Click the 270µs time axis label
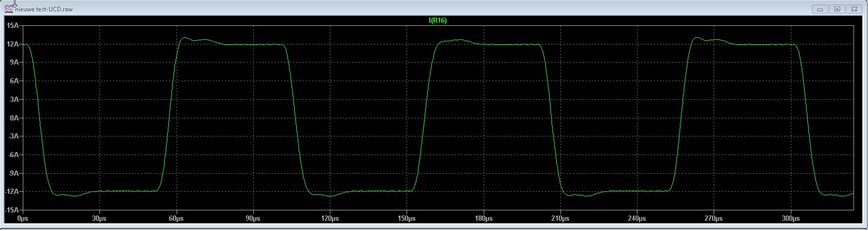The height and width of the screenshot is (230, 868). tap(714, 219)
